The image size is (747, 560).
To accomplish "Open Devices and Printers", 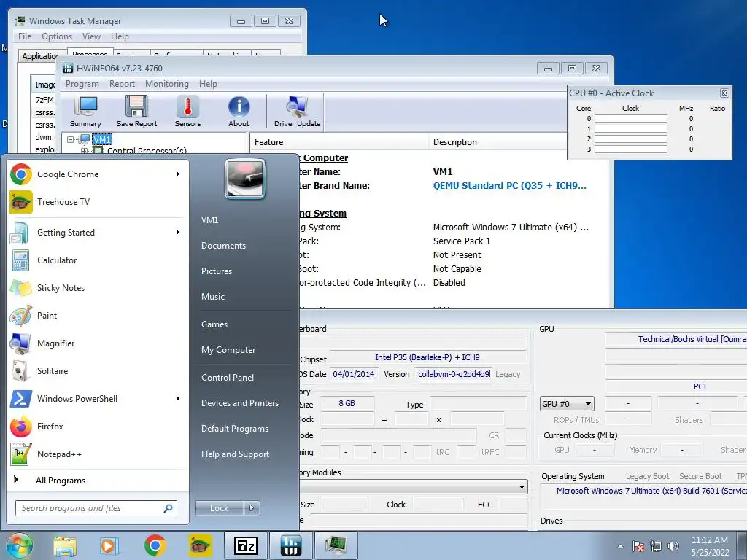I will (x=241, y=402).
